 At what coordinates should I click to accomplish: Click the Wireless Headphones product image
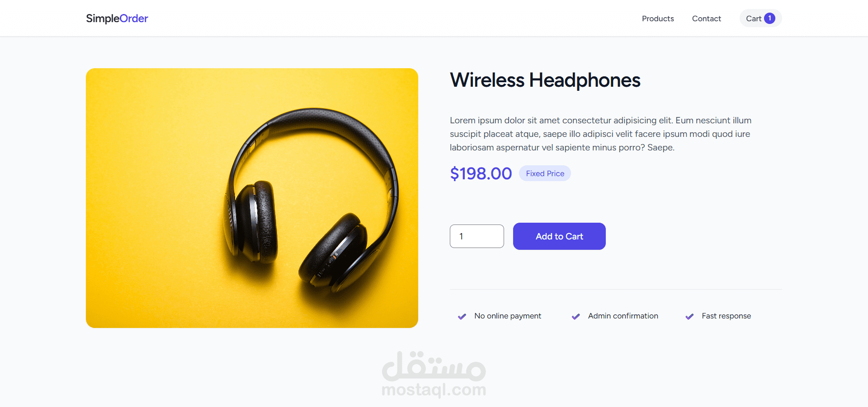point(252,198)
